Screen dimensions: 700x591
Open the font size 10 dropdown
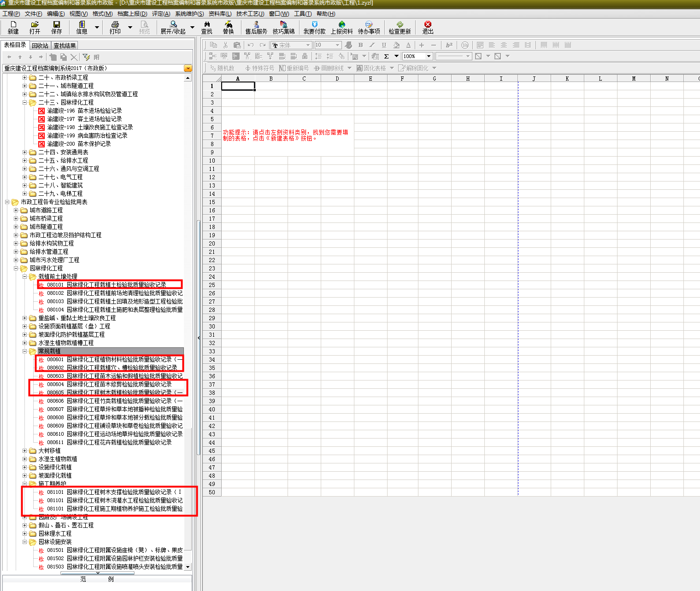338,45
